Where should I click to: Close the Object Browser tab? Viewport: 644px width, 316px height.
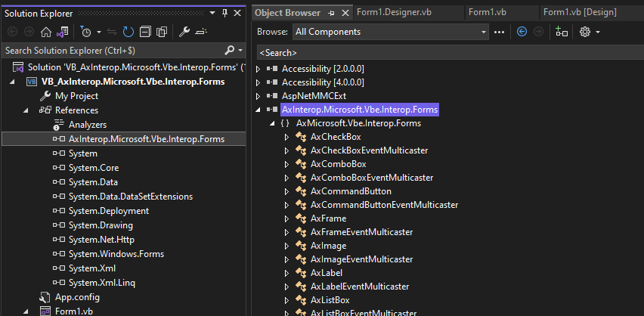click(345, 13)
